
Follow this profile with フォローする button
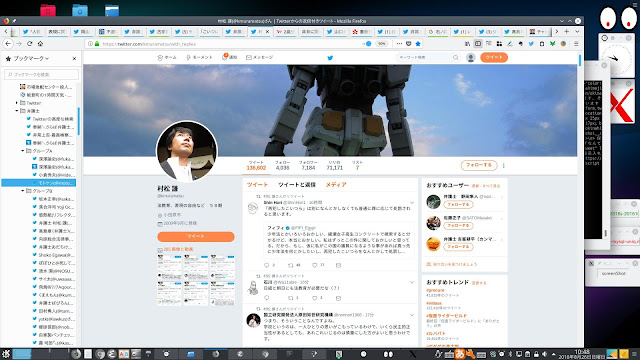[x=479, y=165]
